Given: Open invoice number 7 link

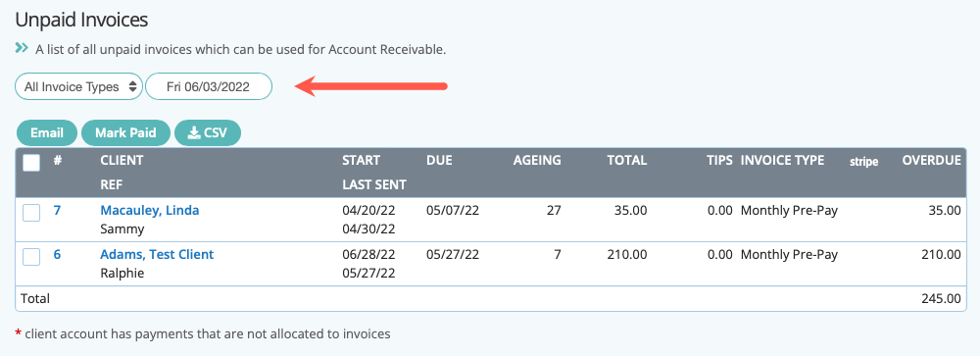Looking at the screenshot, I should [57, 210].
